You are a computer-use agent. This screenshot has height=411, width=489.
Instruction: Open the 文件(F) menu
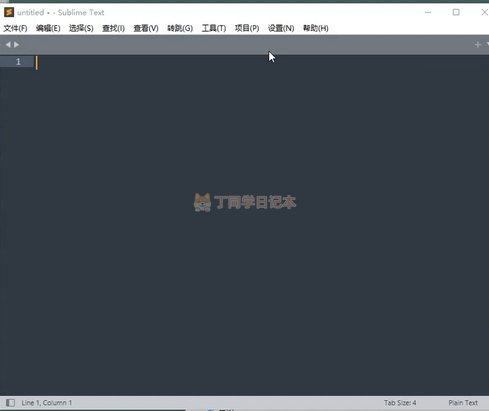pos(15,28)
